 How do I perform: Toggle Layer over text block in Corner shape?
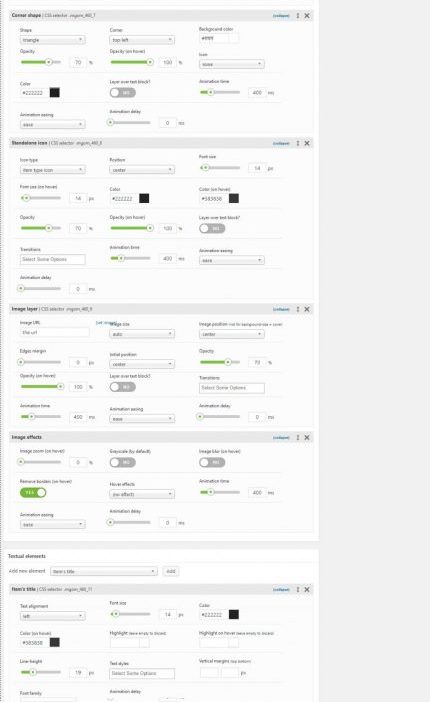pos(123,93)
